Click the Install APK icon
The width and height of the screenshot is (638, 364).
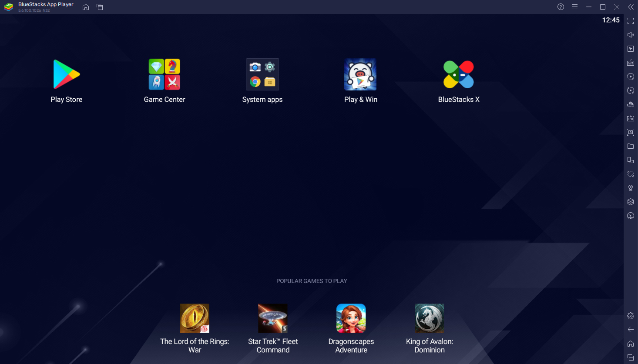tap(631, 118)
